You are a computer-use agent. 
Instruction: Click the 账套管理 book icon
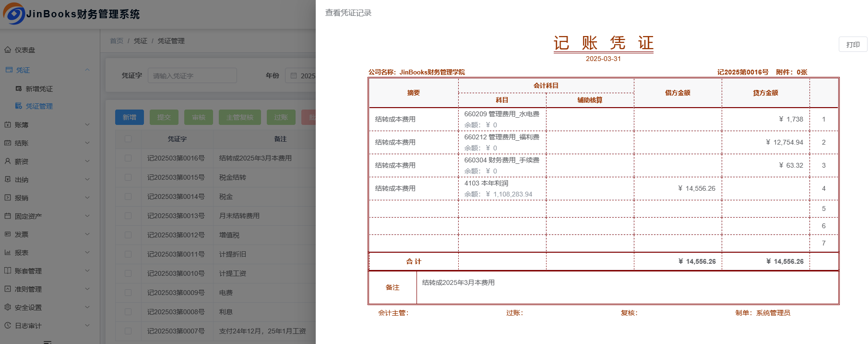(x=8, y=270)
